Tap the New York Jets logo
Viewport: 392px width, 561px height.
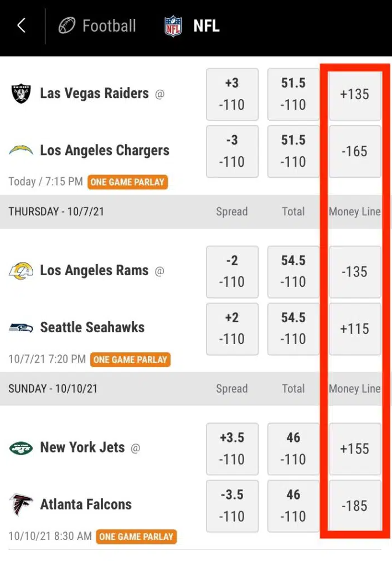click(x=21, y=448)
